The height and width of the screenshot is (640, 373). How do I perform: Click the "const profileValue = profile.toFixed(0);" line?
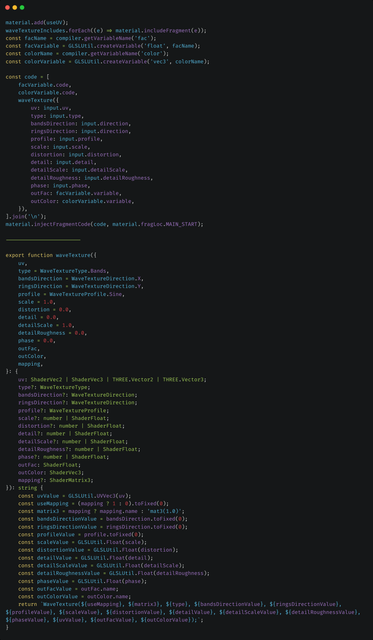click(81, 535)
